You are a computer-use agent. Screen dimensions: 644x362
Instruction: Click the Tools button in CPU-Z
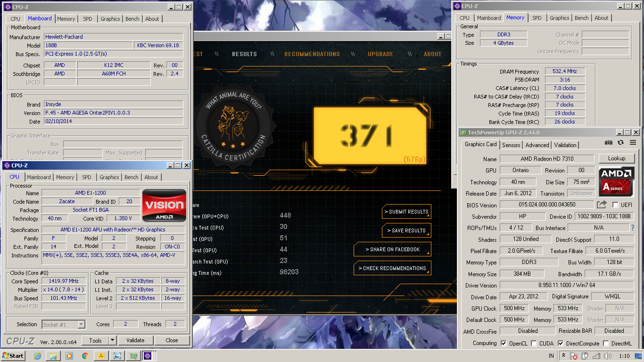pos(95,340)
